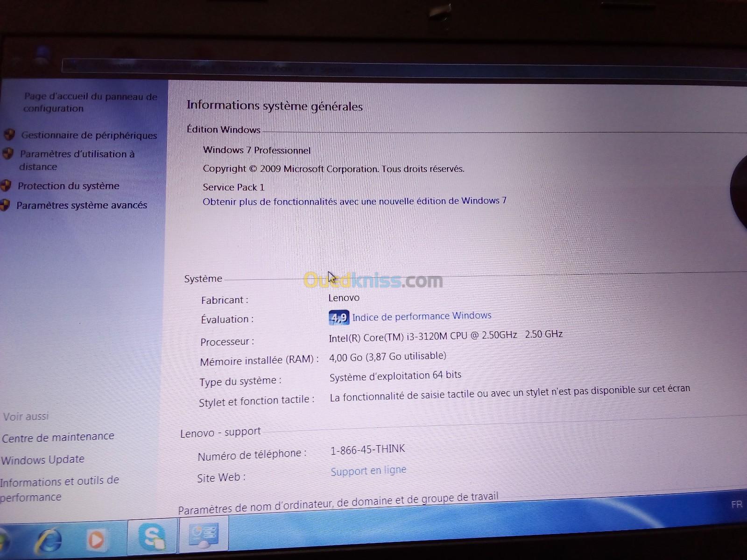This screenshot has width=747, height=560.
Task: Open Paramètres système avancés
Action: tap(82, 205)
